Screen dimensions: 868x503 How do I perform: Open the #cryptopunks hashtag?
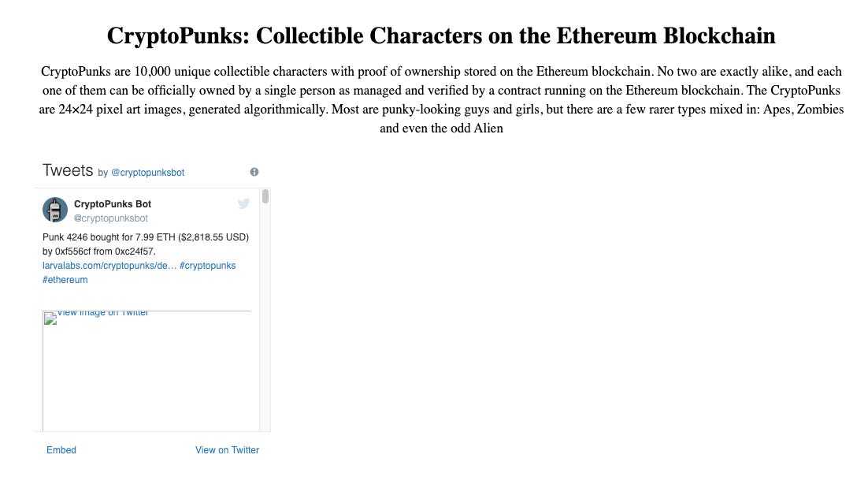coord(208,266)
